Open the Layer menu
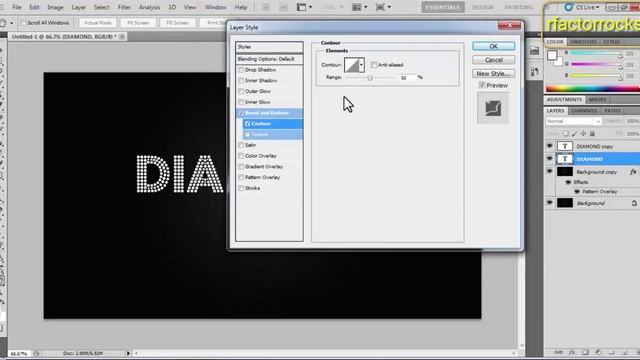 [78, 7]
